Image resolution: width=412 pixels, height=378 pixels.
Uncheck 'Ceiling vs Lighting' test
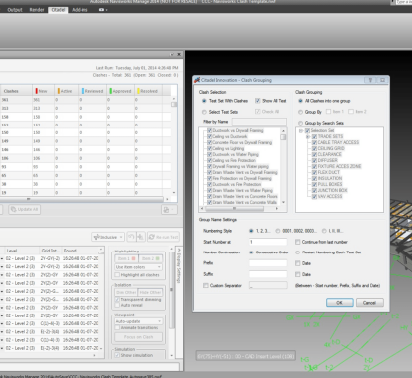coord(209,148)
